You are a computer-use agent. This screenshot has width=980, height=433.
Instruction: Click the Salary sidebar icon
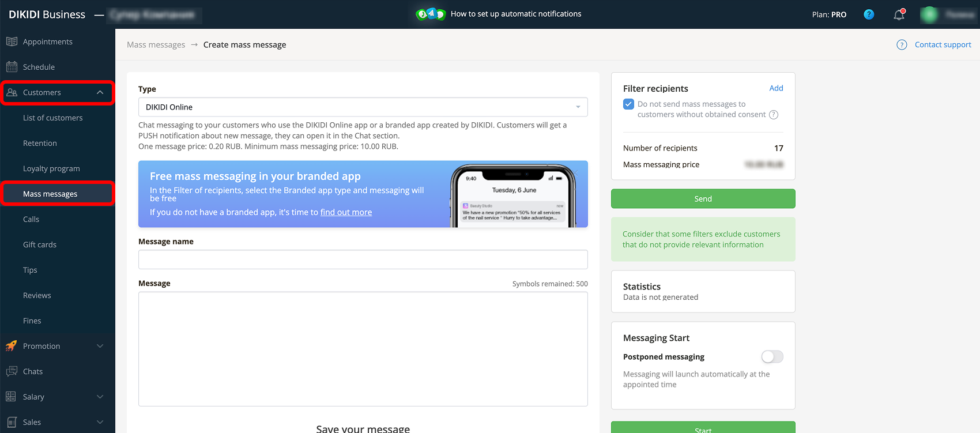coord(11,397)
